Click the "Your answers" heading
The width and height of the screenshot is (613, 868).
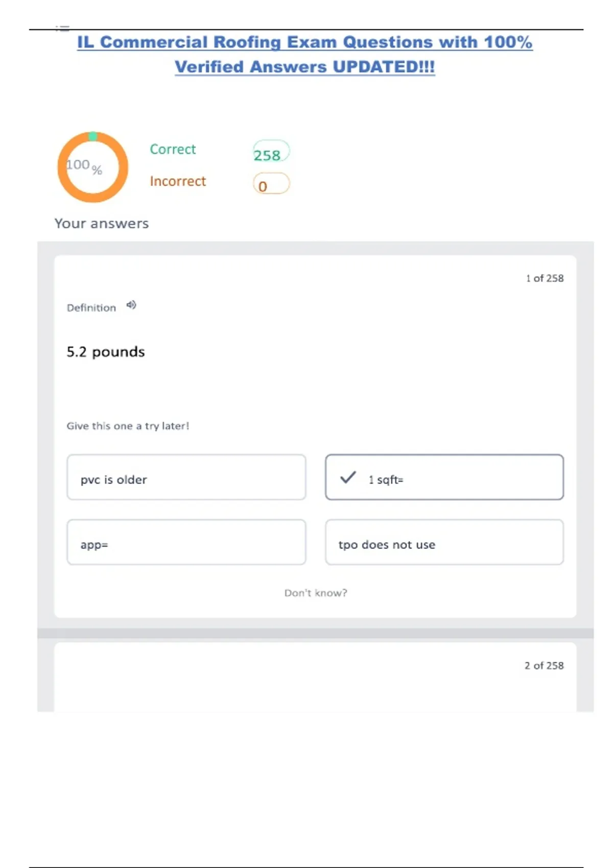click(x=102, y=224)
